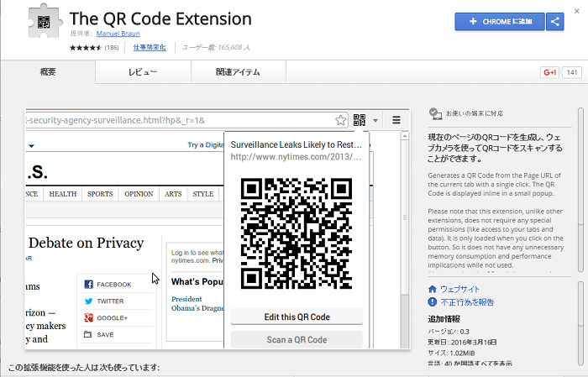Click the 更新日: 2016年3月16日 text
This screenshot has height=377, width=588.
point(462,342)
